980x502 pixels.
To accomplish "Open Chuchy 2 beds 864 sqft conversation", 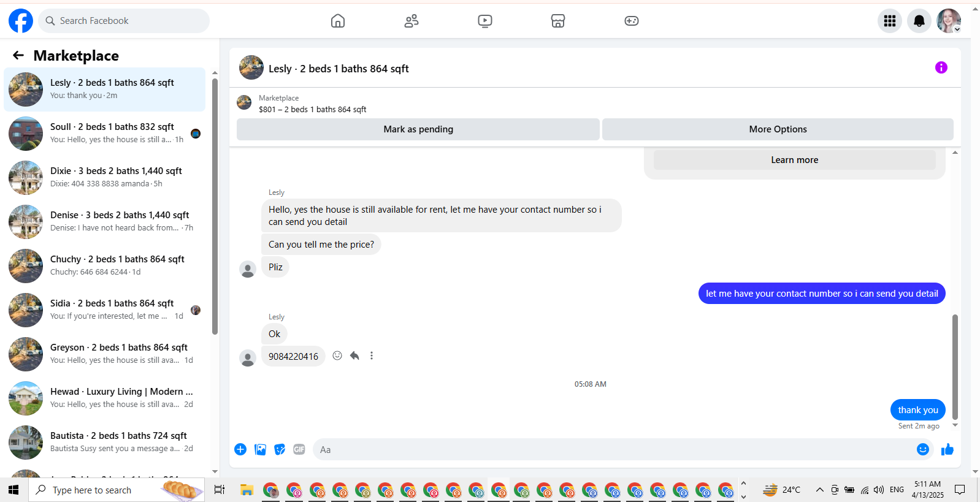I will pos(105,266).
